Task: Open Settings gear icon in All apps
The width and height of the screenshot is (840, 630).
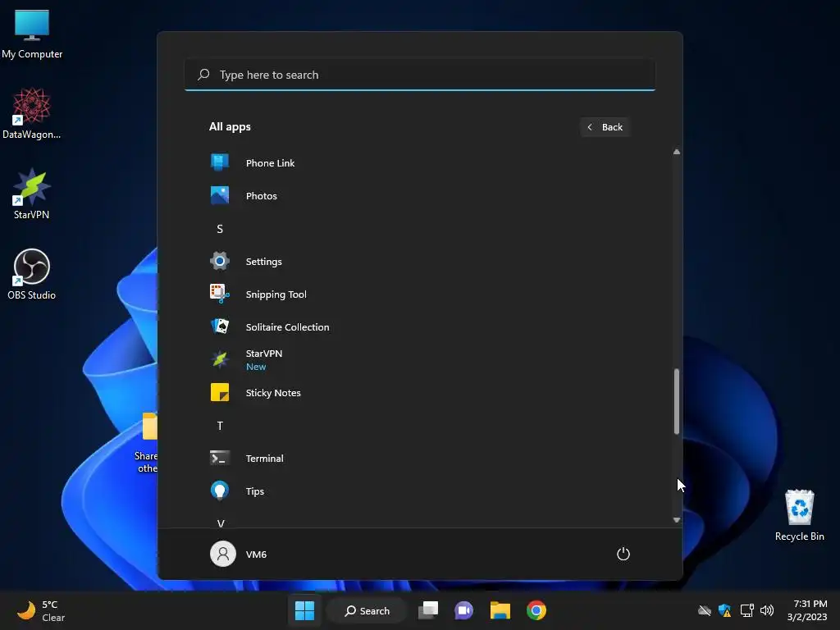Action: 220,262
